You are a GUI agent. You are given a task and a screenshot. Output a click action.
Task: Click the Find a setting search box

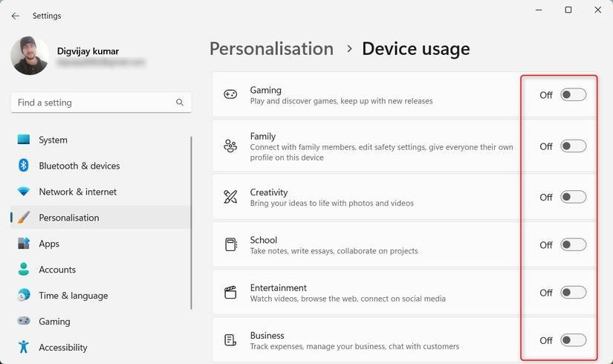[93, 103]
